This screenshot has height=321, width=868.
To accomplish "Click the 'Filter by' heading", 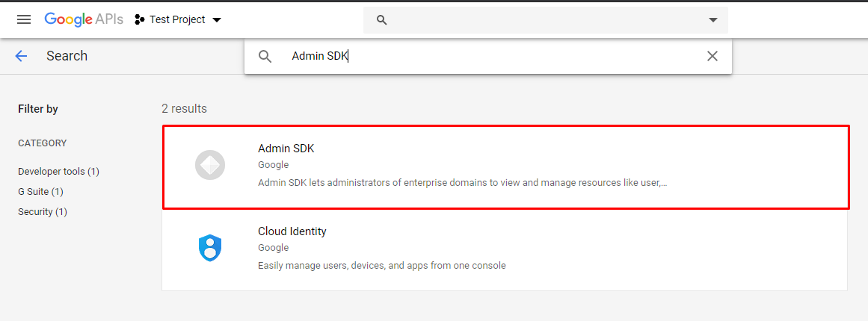I will 38,110.
